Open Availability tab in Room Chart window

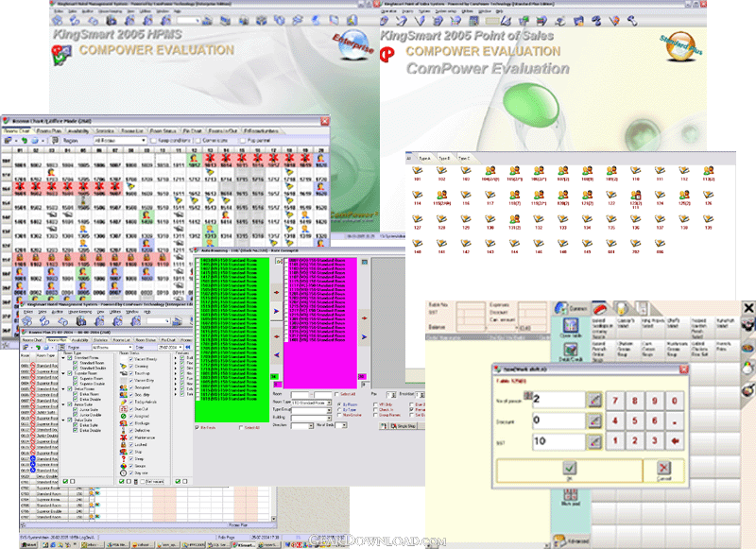click(78, 131)
